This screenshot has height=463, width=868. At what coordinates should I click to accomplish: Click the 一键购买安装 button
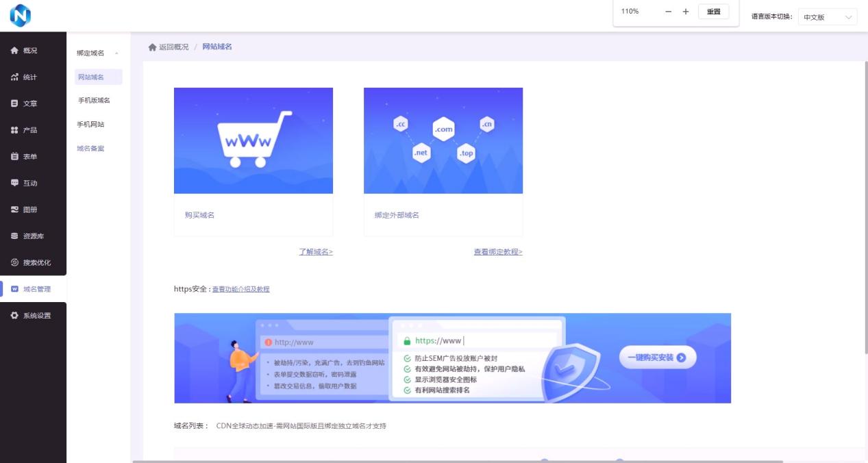click(x=657, y=358)
